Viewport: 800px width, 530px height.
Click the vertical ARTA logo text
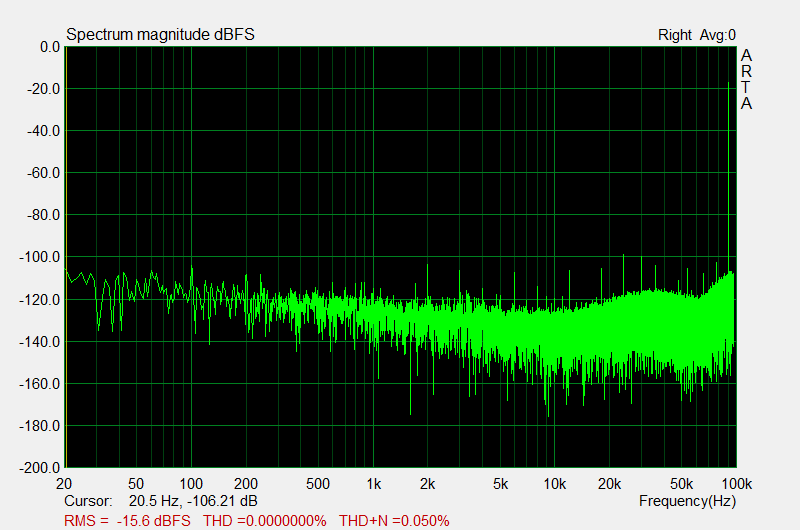(x=746, y=79)
